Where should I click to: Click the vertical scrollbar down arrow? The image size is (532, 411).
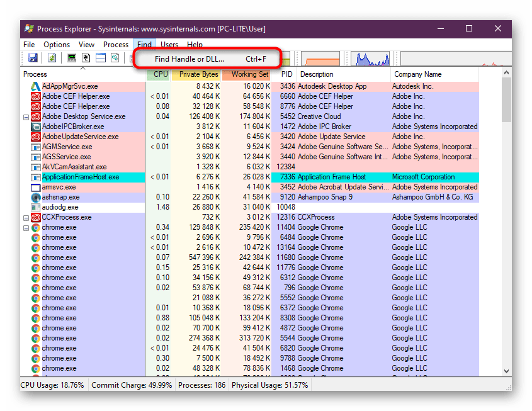coord(506,371)
